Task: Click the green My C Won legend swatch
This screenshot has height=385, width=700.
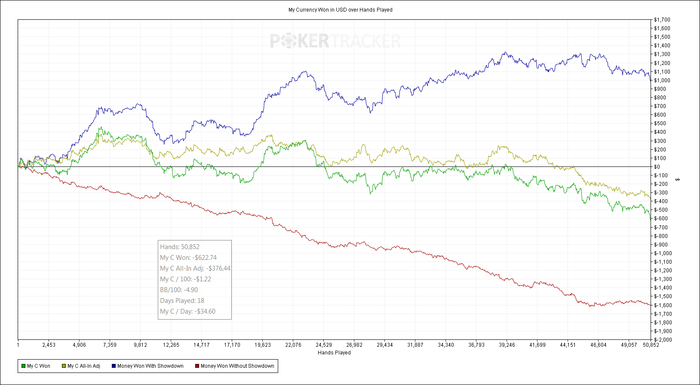Action: pos(23,366)
